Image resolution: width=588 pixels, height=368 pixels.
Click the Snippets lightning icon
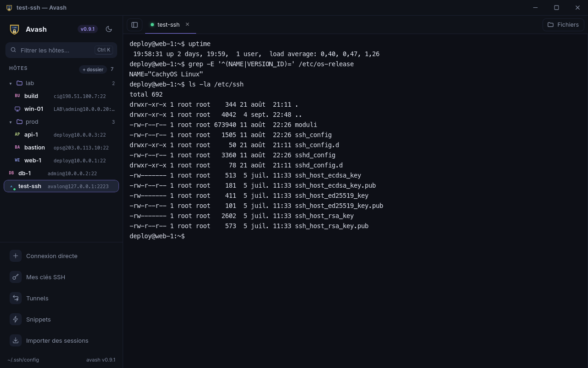(x=16, y=319)
